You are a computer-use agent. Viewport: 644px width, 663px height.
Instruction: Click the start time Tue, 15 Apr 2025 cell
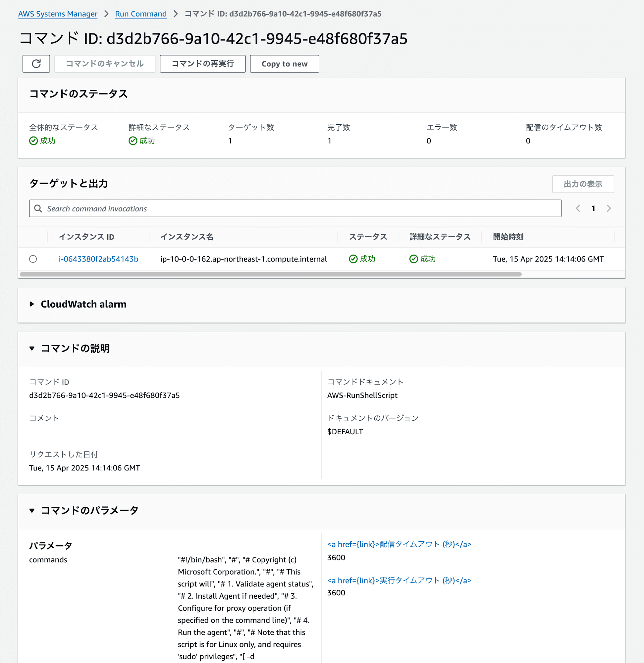[x=548, y=259]
